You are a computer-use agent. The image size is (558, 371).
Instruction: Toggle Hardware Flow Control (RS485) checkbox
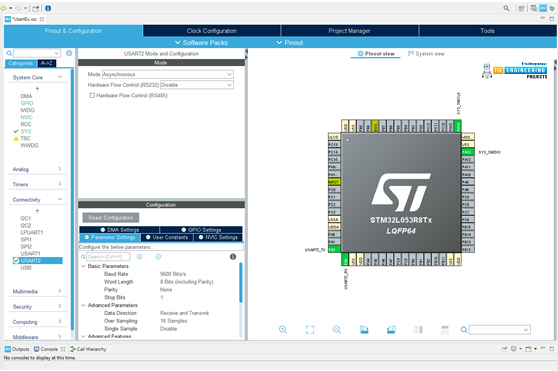[x=92, y=95]
